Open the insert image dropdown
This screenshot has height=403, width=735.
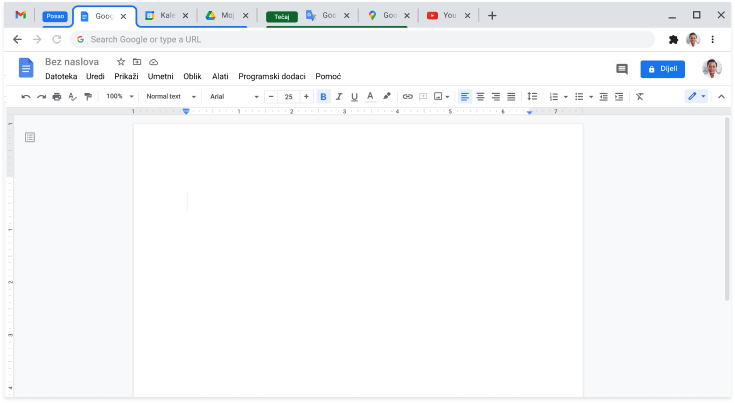[441, 97]
